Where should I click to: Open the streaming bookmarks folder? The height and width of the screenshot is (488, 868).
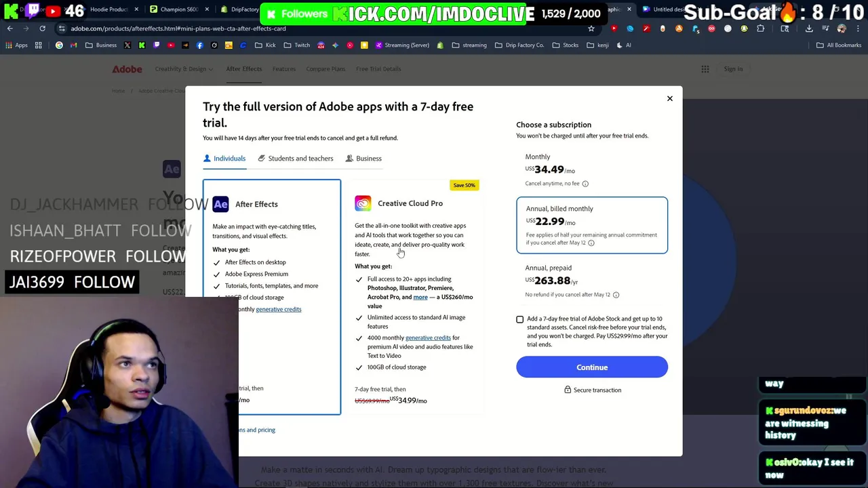click(469, 45)
